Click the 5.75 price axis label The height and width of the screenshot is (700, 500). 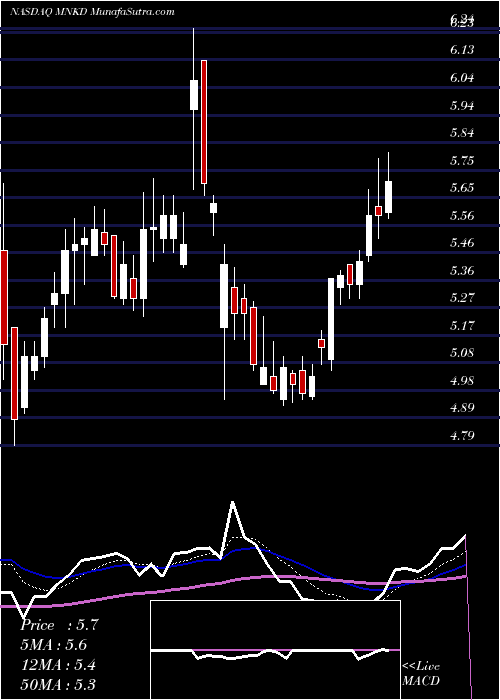tap(462, 160)
